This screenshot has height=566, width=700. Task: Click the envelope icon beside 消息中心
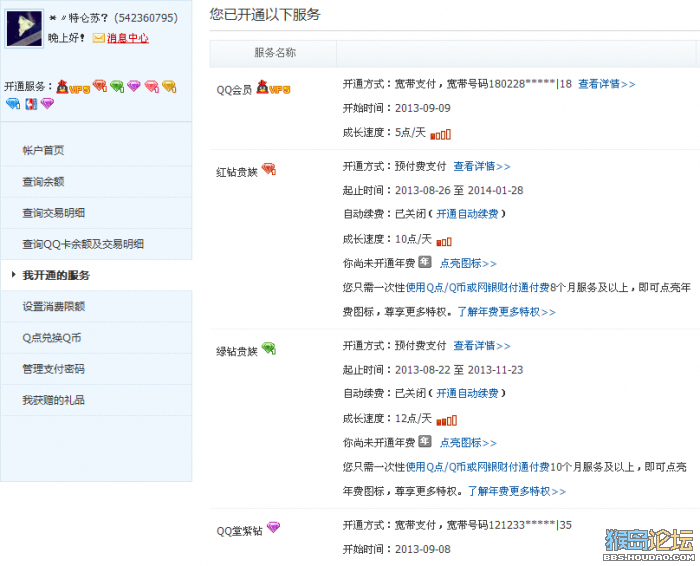(98, 38)
